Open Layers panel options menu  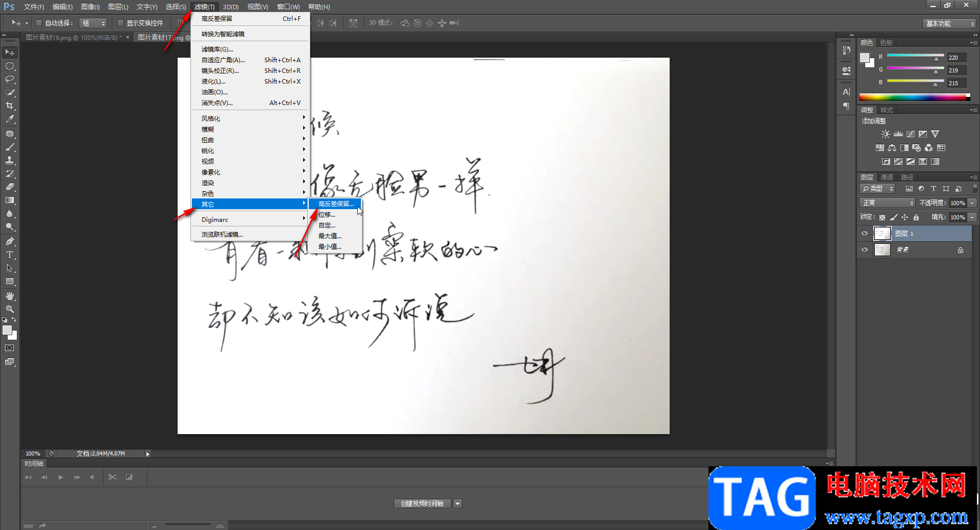tap(974, 178)
